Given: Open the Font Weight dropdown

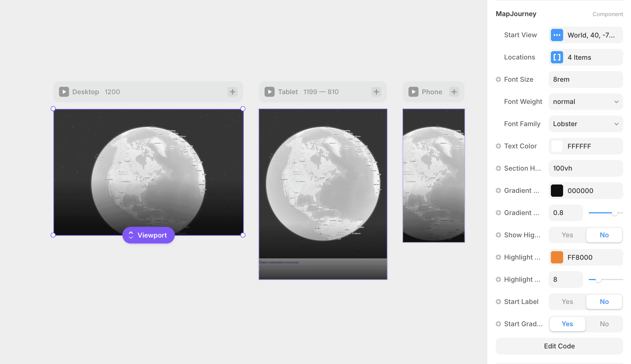Looking at the screenshot, I should coord(586,102).
